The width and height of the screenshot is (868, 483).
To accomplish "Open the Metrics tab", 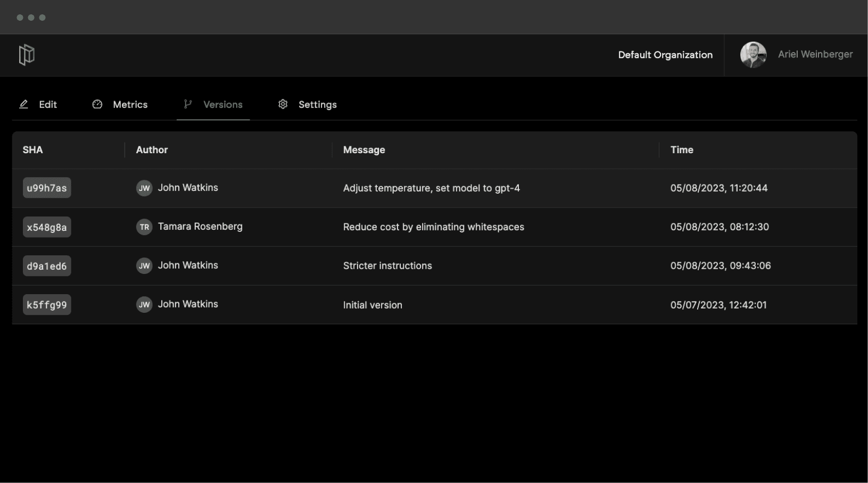I will pyautogui.click(x=130, y=105).
